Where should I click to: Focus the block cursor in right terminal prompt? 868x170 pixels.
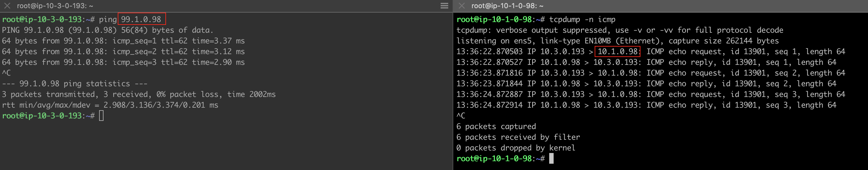551,159
